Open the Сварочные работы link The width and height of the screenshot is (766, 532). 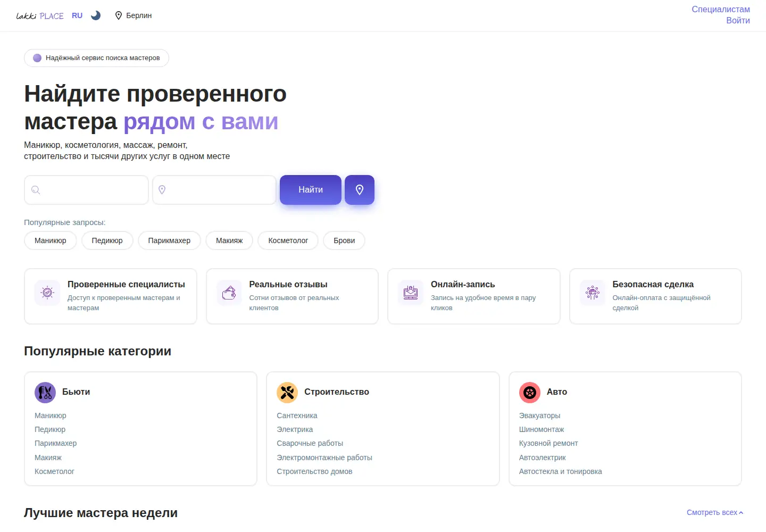point(310,443)
